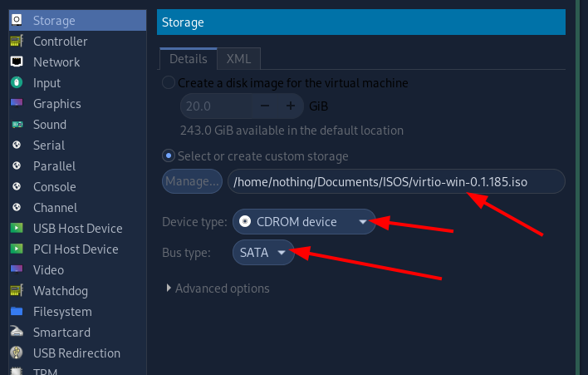This screenshot has width=588, height=375.
Task: Select the Controller hardware icon
Action: coord(17,41)
